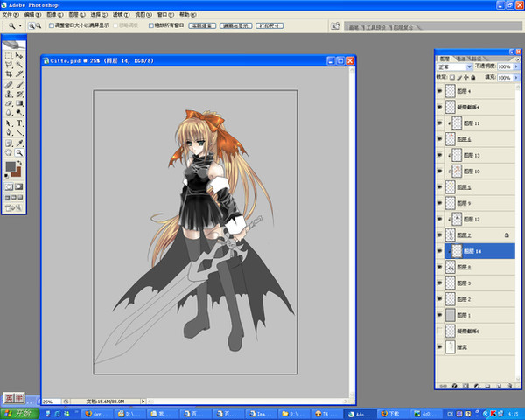Select the Clone Stamp tool
Viewport: 525px width, 420px height.
point(9,94)
